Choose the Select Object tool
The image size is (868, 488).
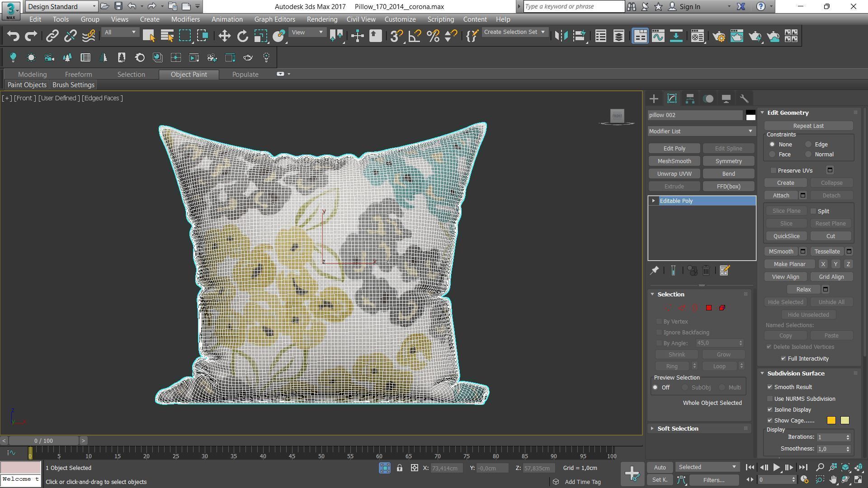pos(148,36)
